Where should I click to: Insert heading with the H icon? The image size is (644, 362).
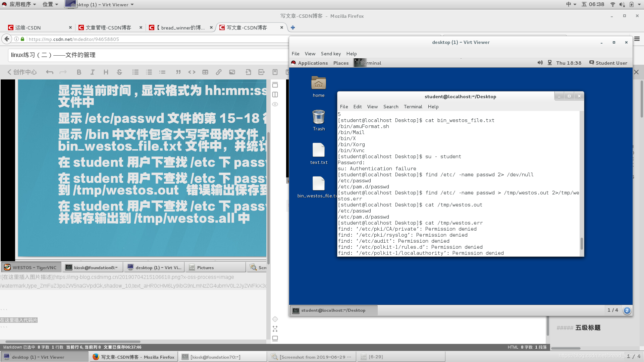(106, 72)
